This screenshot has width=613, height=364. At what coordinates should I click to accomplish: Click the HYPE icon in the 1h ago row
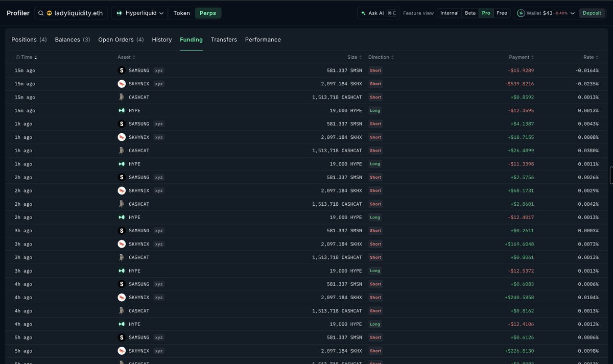[122, 164]
